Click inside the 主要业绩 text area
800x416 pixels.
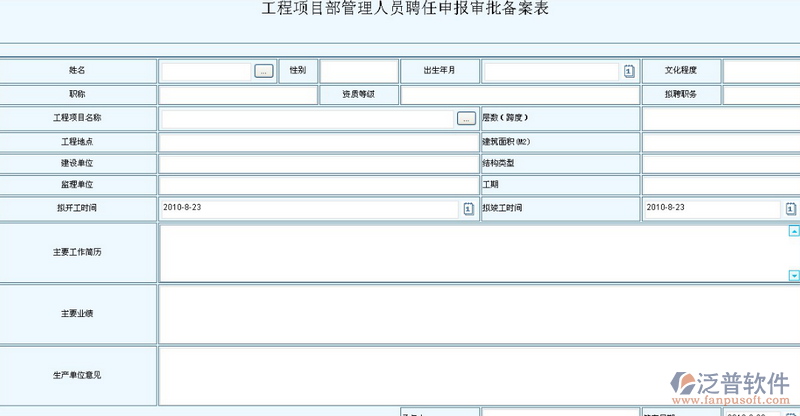478,314
